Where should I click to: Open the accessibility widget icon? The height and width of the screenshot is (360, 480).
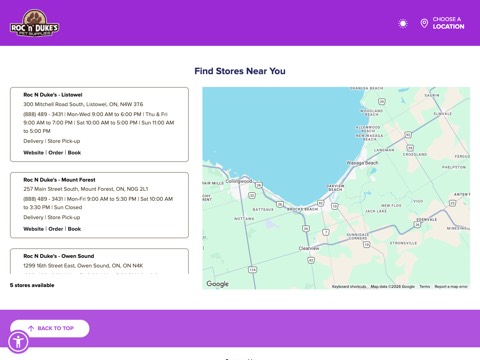click(x=18, y=341)
